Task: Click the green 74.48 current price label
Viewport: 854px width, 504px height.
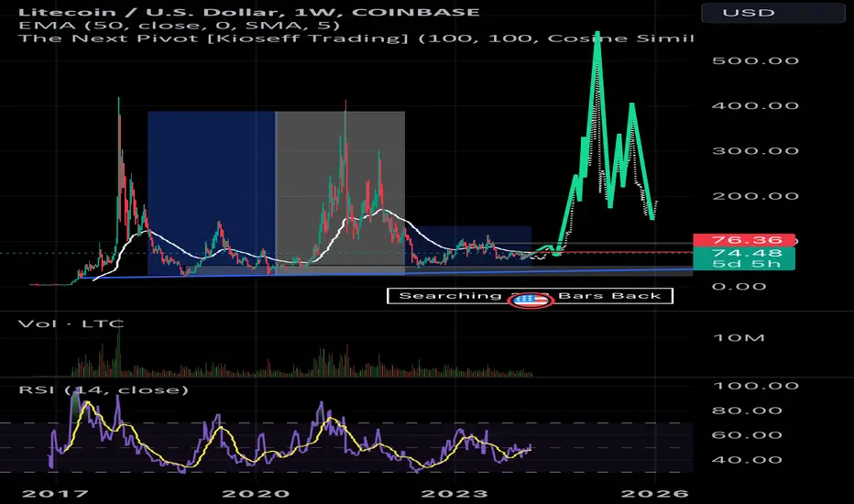Action: tap(744, 253)
